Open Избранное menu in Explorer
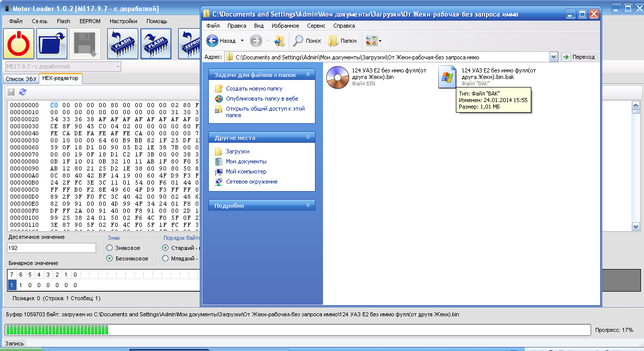 pos(285,26)
